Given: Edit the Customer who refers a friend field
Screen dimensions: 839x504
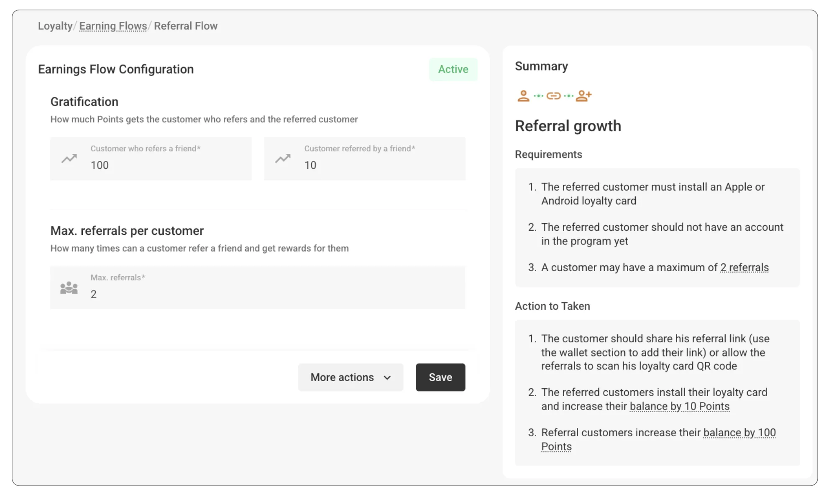Looking at the screenshot, I should tap(167, 165).
